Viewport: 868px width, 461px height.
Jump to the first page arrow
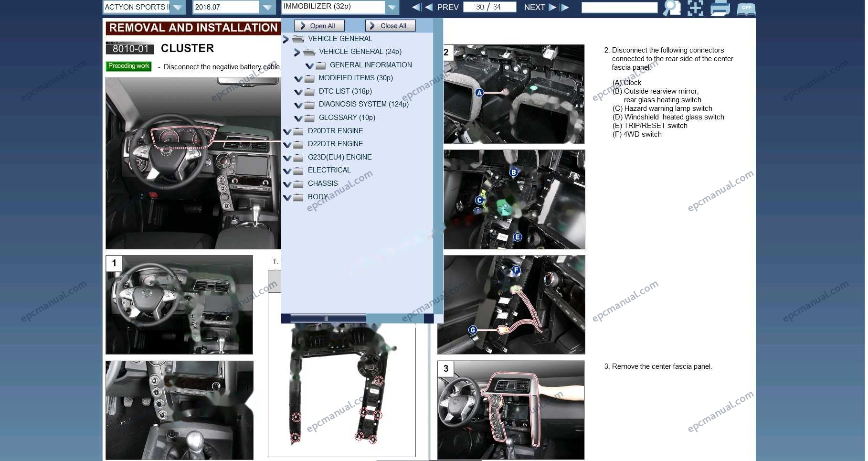point(416,7)
